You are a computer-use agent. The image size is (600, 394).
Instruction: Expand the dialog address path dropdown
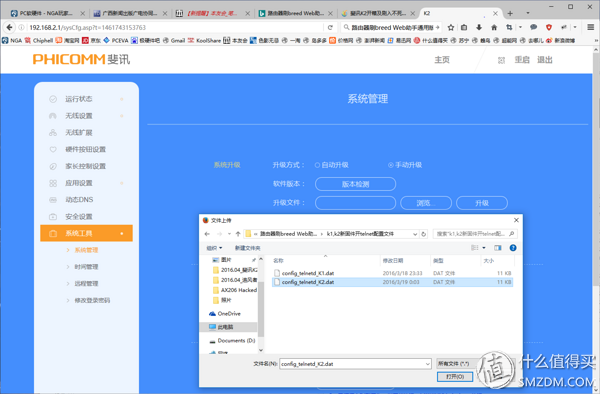415,234
